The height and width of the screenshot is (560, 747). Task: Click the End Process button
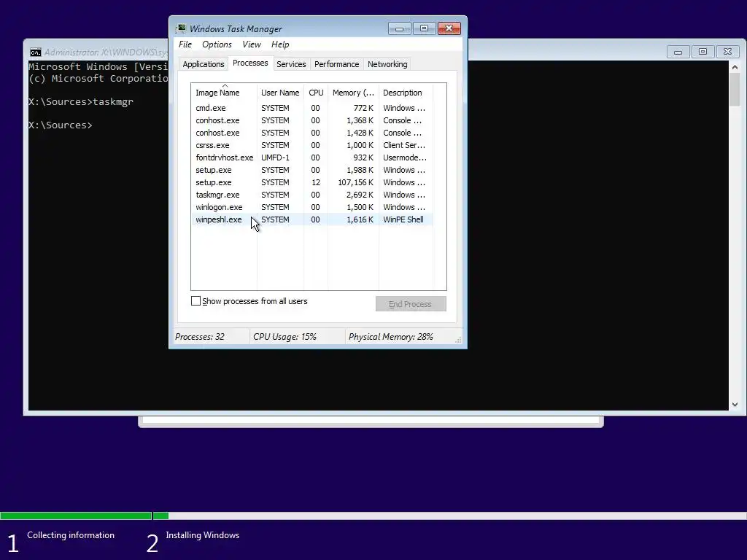click(411, 304)
